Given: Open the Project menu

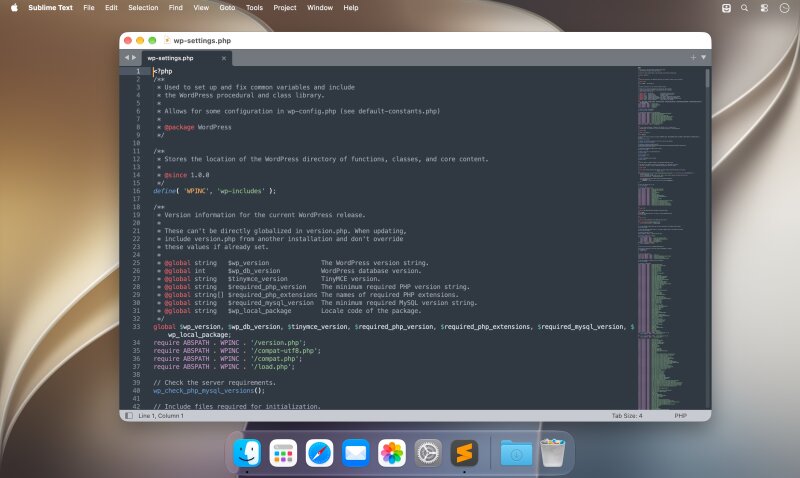Looking at the screenshot, I should (x=285, y=8).
